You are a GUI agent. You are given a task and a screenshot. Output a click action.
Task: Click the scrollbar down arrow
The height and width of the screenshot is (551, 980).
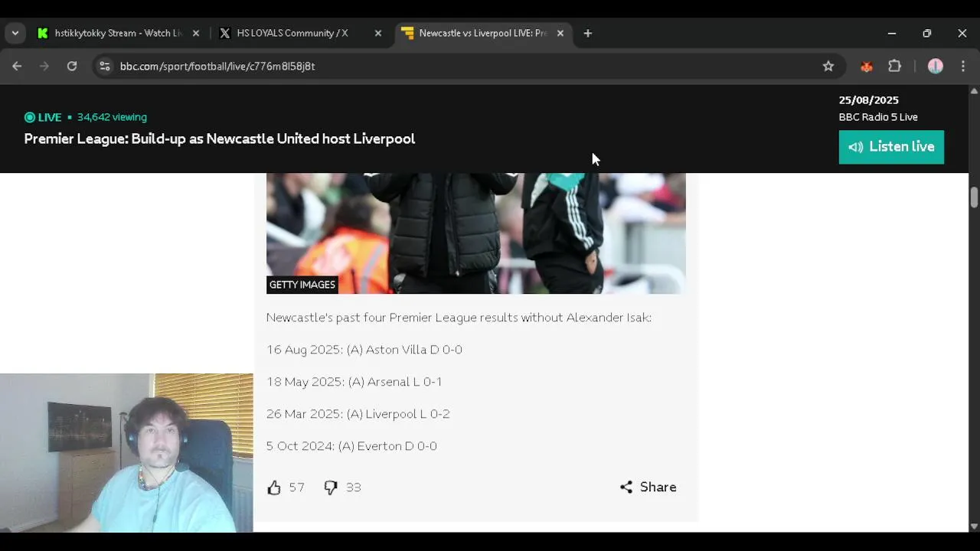point(974,527)
